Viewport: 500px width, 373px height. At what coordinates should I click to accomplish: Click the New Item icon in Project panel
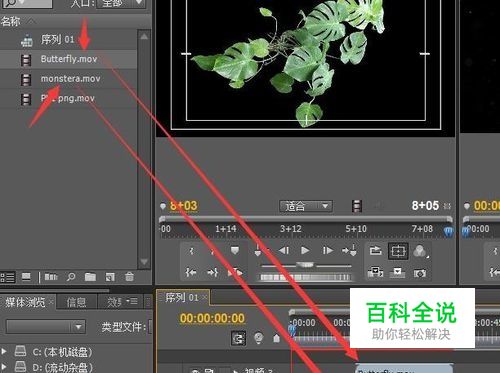coord(110,277)
